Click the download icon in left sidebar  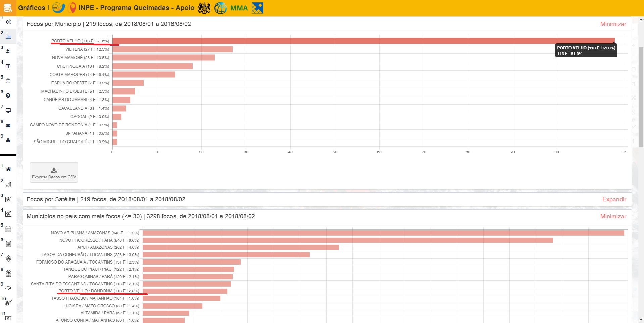click(x=8, y=51)
